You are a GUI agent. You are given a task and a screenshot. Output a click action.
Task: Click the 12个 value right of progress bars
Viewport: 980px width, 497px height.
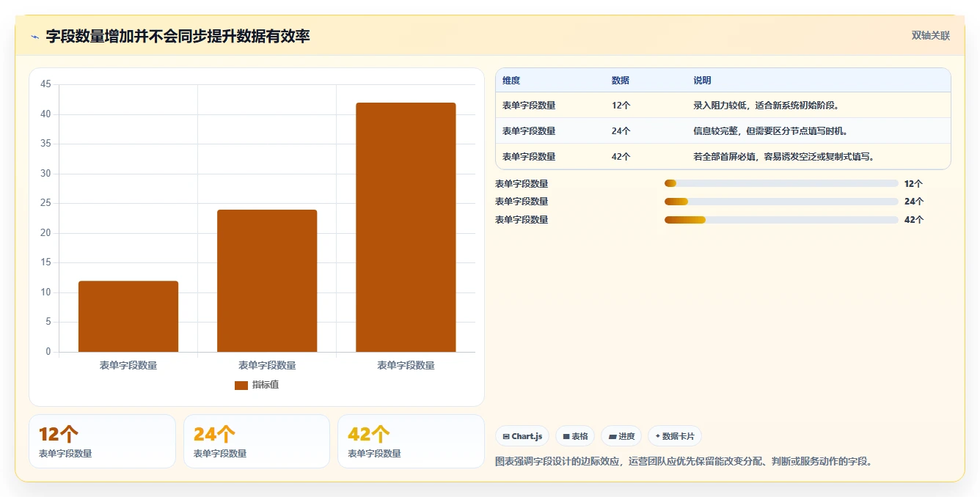(x=913, y=183)
